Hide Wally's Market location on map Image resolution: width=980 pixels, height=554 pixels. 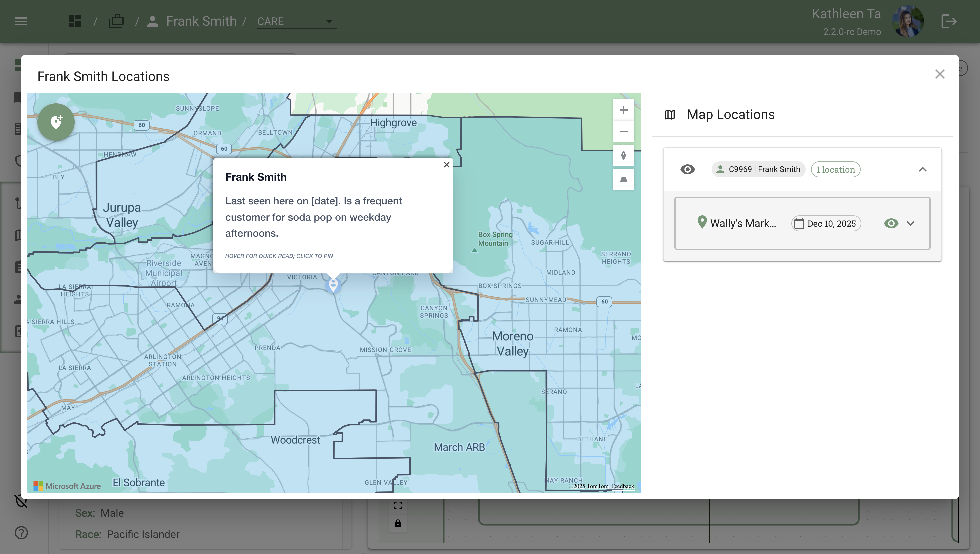coord(891,223)
